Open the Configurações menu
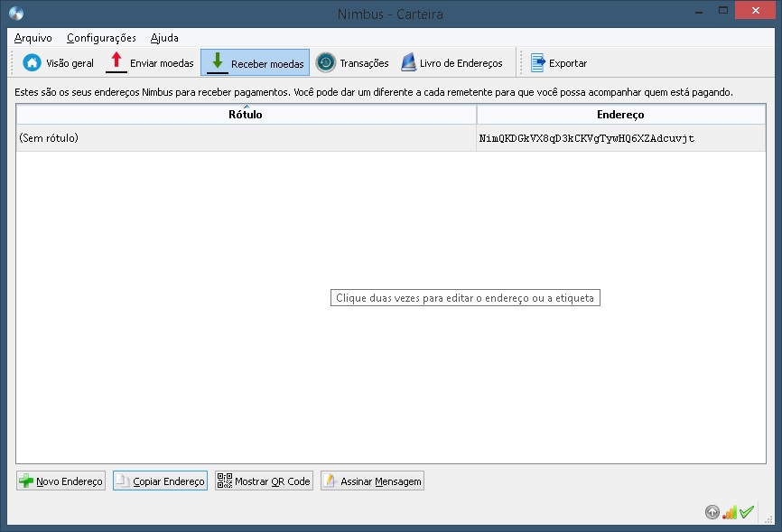The image size is (782, 532). coord(101,38)
